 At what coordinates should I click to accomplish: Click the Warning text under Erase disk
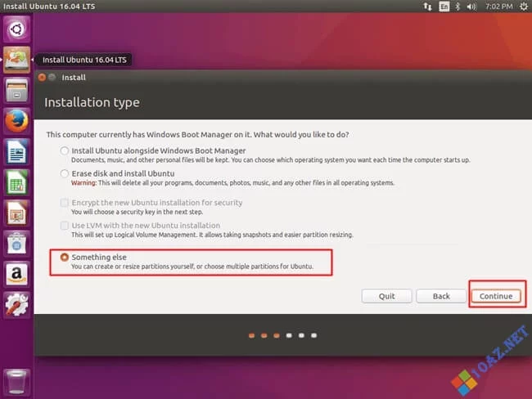232,182
